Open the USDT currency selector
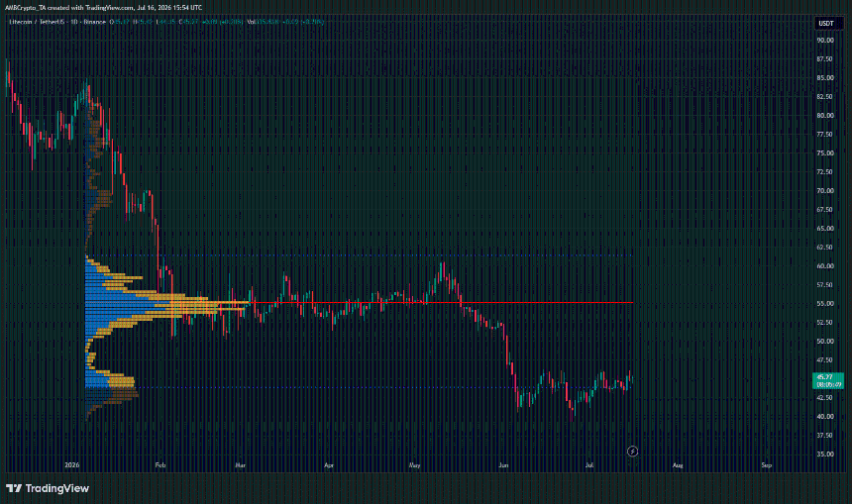Image resolution: width=852 pixels, height=504 pixels. (826, 24)
